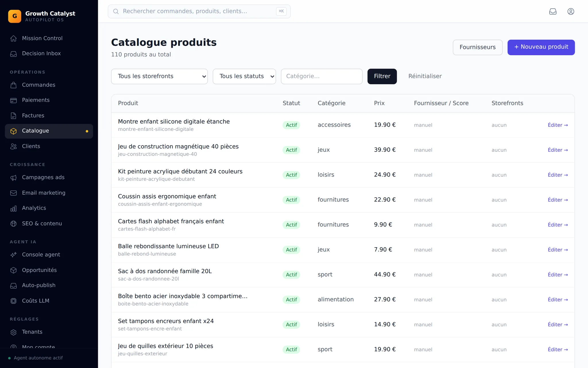Click the 44.90 € price cell

(x=385, y=275)
